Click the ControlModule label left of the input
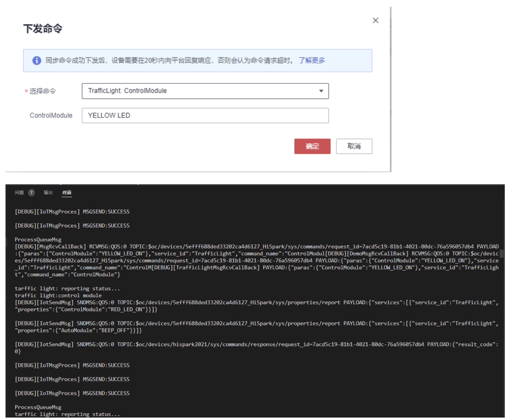 pos(51,115)
